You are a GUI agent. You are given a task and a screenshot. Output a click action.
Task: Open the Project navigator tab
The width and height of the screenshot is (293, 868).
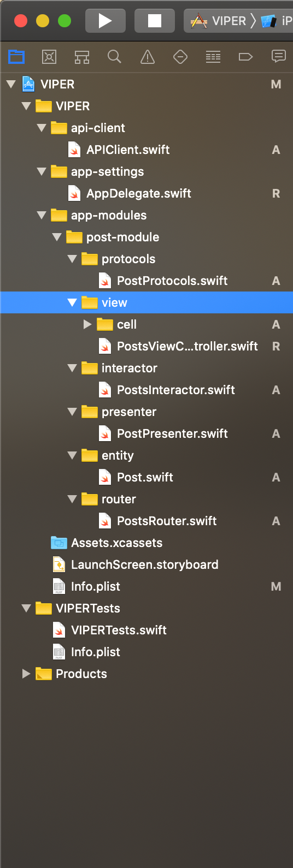pos(16,56)
